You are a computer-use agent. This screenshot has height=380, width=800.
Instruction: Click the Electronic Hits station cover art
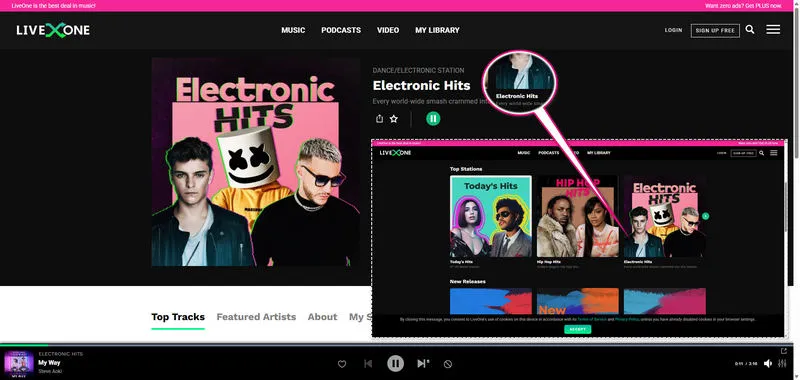[x=256, y=162]
